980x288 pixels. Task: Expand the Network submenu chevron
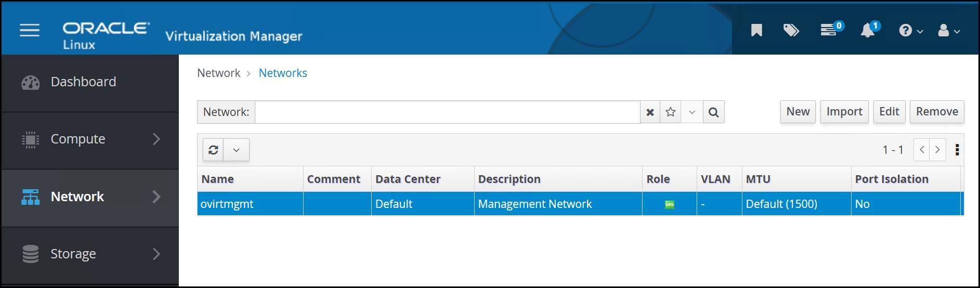pyautogui.click(x=156, y=197)
